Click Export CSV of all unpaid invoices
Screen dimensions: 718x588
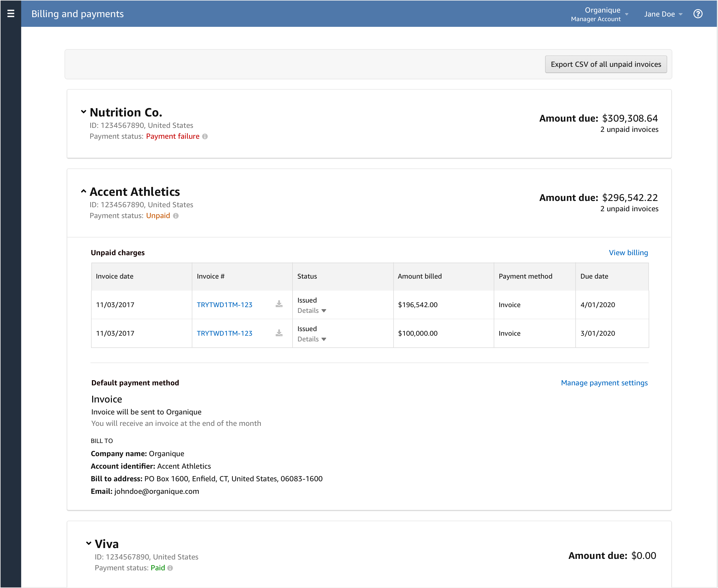coord(606,64)
